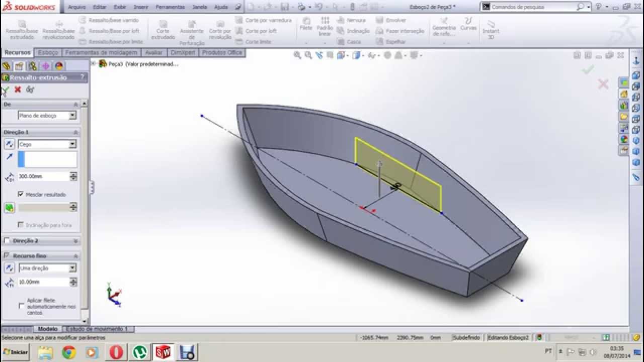Toggle Recurso fino checkbox
The height and width of the screenshot is (362, 644).
(x=7, y=256)
